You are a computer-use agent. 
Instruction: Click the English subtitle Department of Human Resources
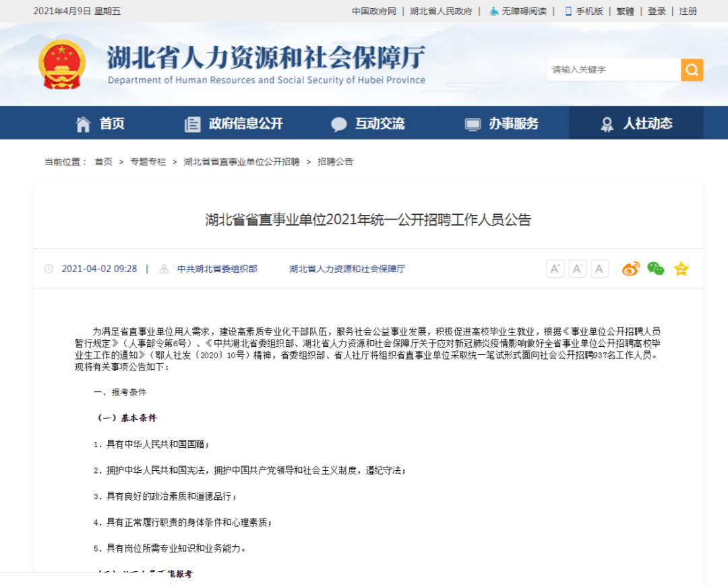266,79
